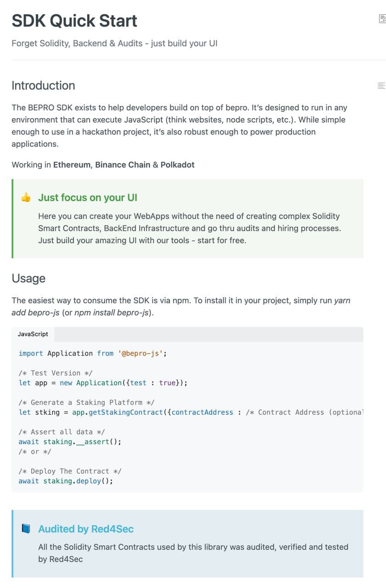Click the bold text Binance Chain
Viewport: 386px width, 588px height.
click(x=123, y=164)
